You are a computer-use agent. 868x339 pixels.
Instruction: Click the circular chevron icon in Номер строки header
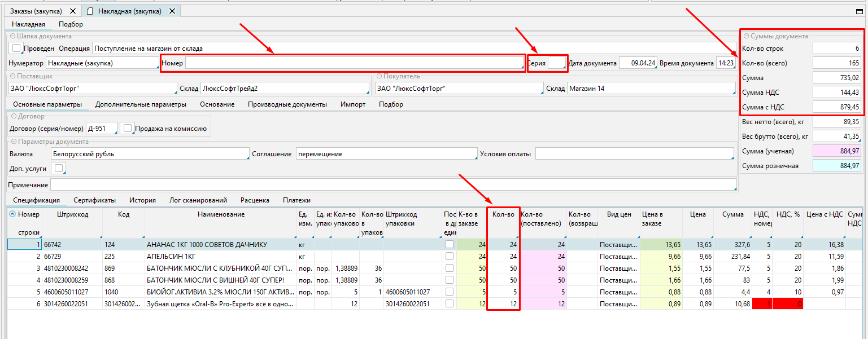point(12,214)
